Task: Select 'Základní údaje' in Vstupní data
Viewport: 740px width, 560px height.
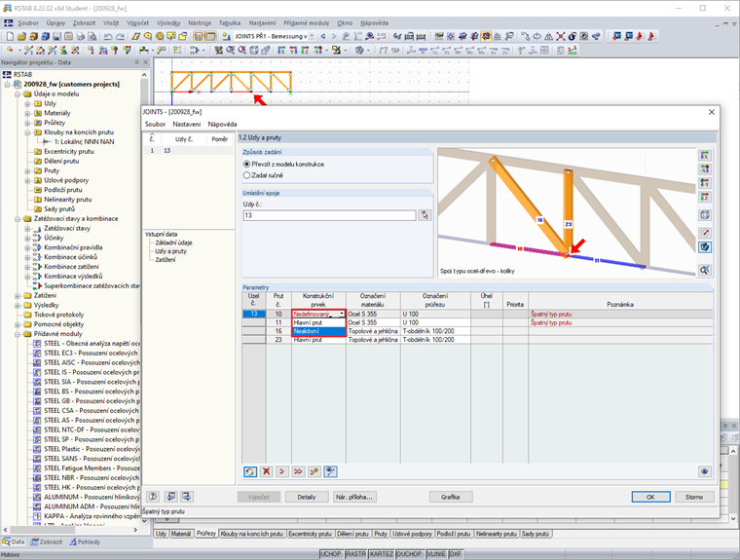Action: tap(173, 243)
